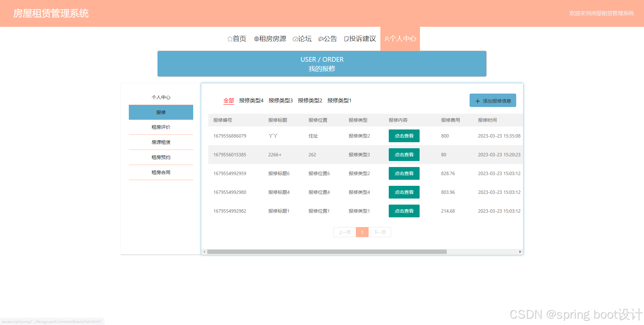Select 租房预约 in the sidebar
Image resolution: width=644 pixels, height=325 pixels.
(x=161, y=157)
